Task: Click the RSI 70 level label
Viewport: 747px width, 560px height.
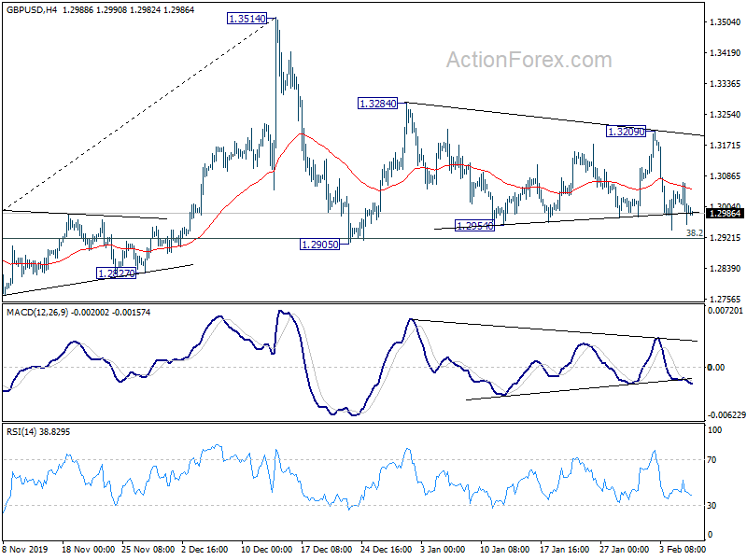Action: pos(712,460)
